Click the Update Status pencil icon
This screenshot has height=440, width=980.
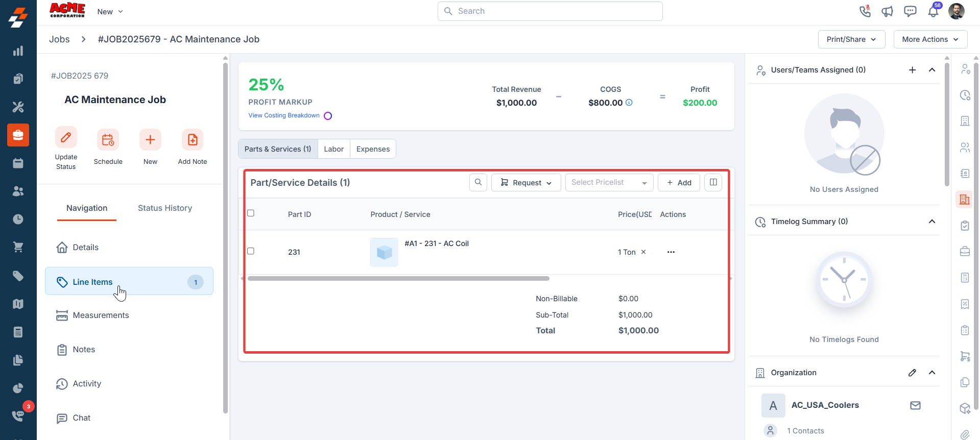click(x=66, y=137)
